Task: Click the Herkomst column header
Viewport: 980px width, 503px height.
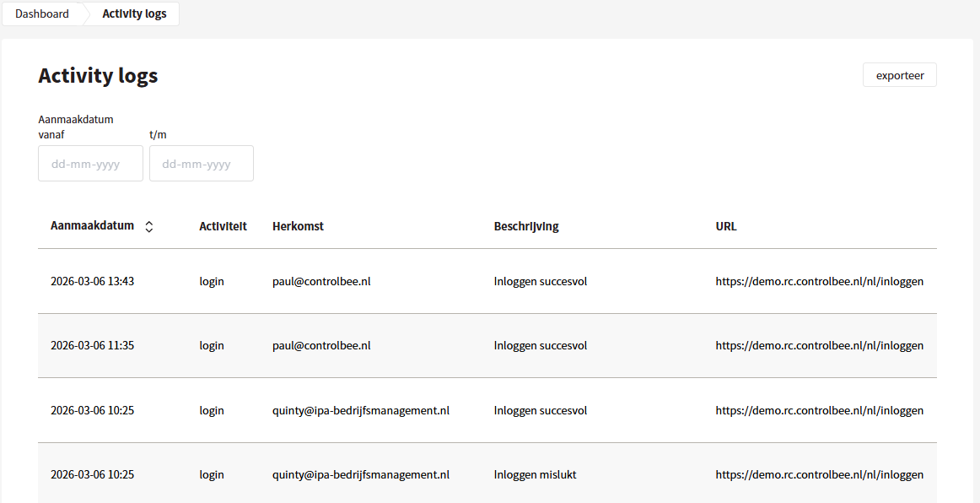Action: (x=298, y=226)
